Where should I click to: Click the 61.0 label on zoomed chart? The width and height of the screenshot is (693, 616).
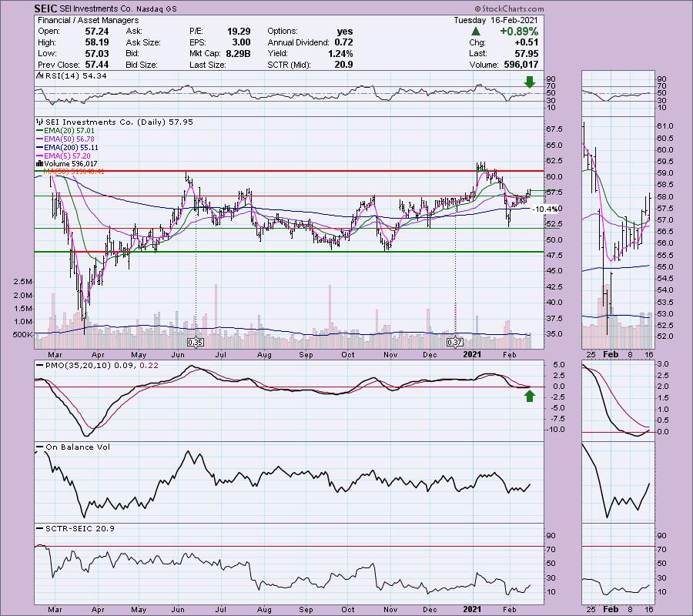665,126
